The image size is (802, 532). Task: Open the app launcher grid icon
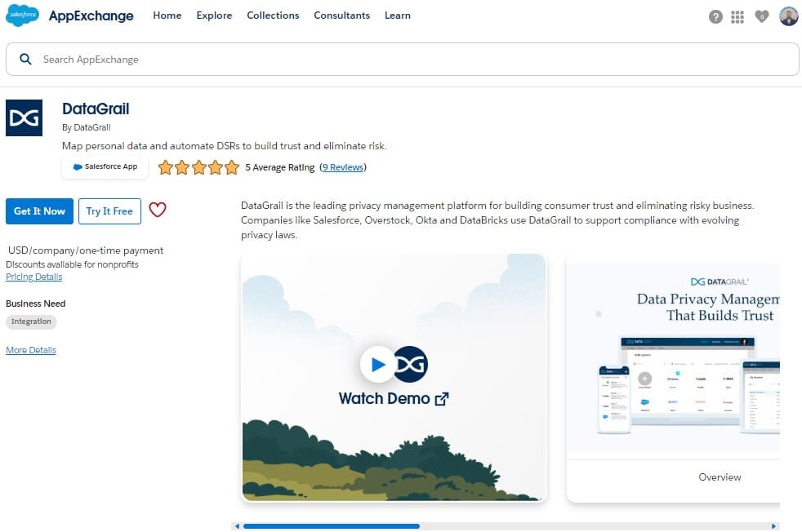pyautogui.click(x=737, y=17)
